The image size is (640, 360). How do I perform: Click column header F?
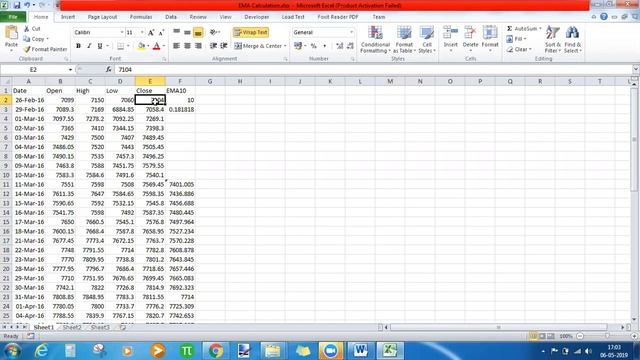point(180,81)
